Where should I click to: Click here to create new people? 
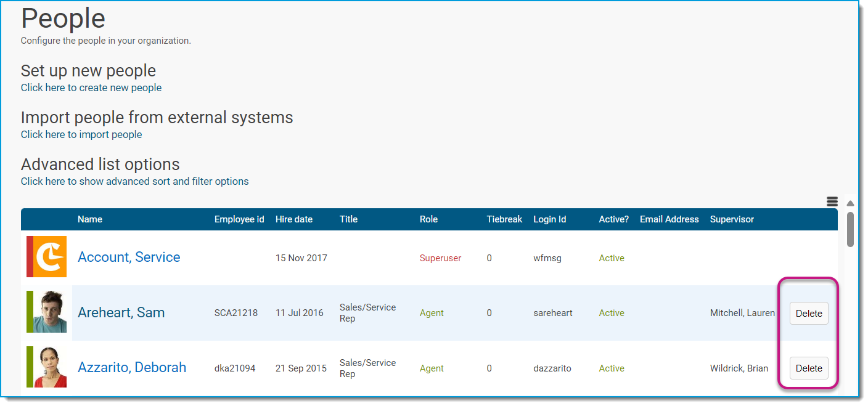91,87
